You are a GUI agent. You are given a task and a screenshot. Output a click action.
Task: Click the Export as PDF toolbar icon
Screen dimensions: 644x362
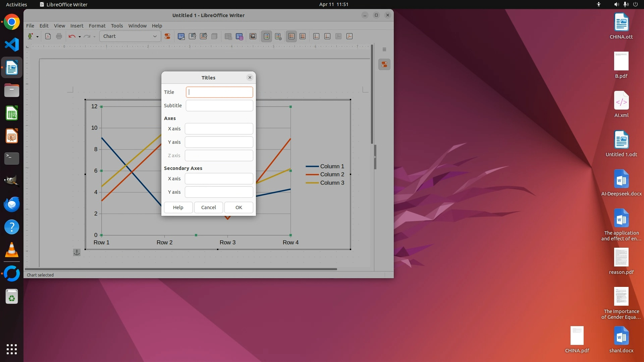click(48, 36)
